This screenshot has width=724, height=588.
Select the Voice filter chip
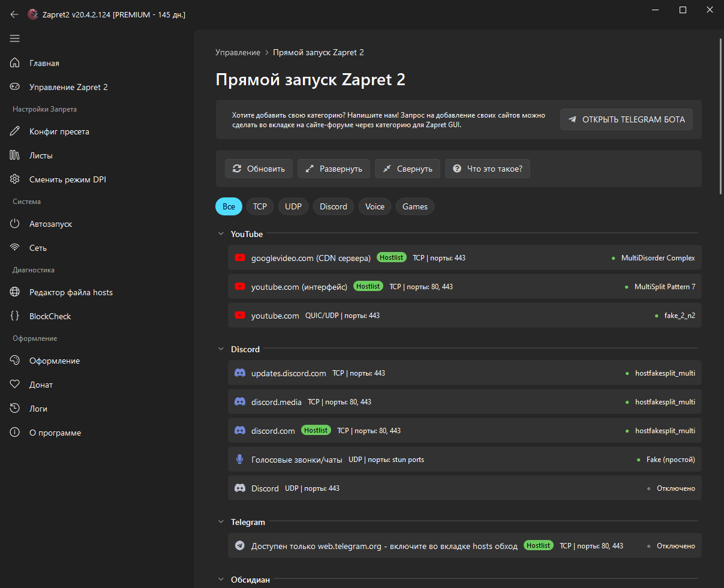(375, 206)
